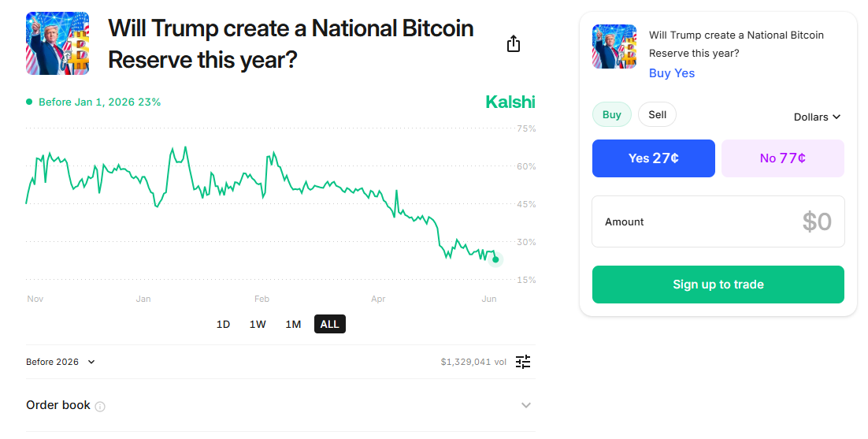The width and height of the screenshot is (868, 439).
Task: Click the trade panel market thumbnail
Action: (x=614, y=47)
